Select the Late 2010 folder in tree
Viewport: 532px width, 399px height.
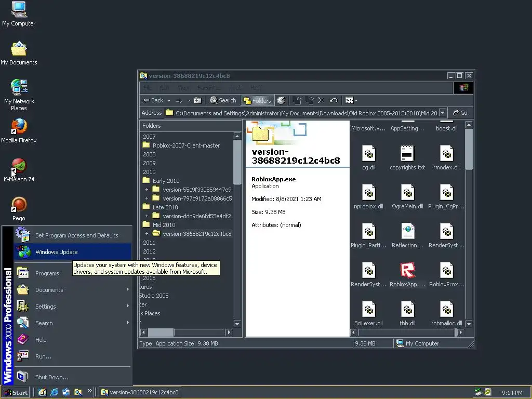coord(160,207)
